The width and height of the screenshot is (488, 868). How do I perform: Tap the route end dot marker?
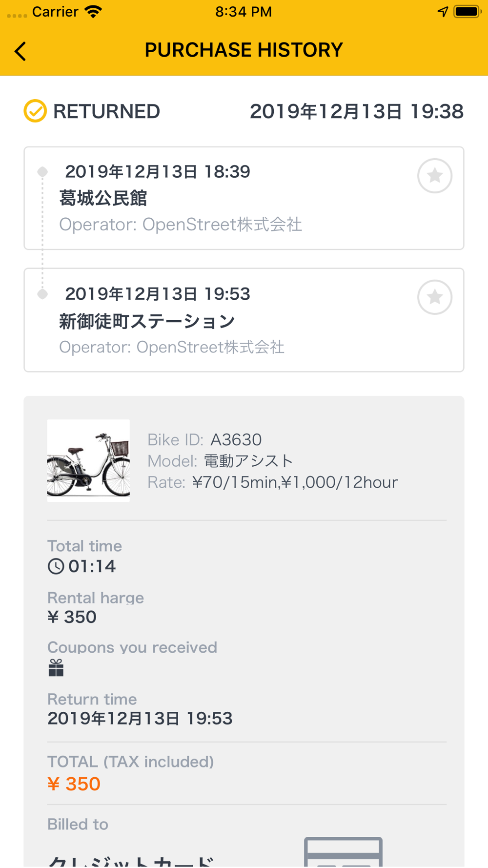coord(42,294)
